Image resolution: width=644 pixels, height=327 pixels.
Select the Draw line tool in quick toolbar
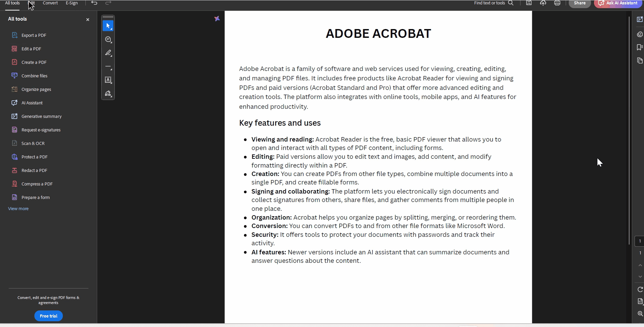tap(108, 67)
